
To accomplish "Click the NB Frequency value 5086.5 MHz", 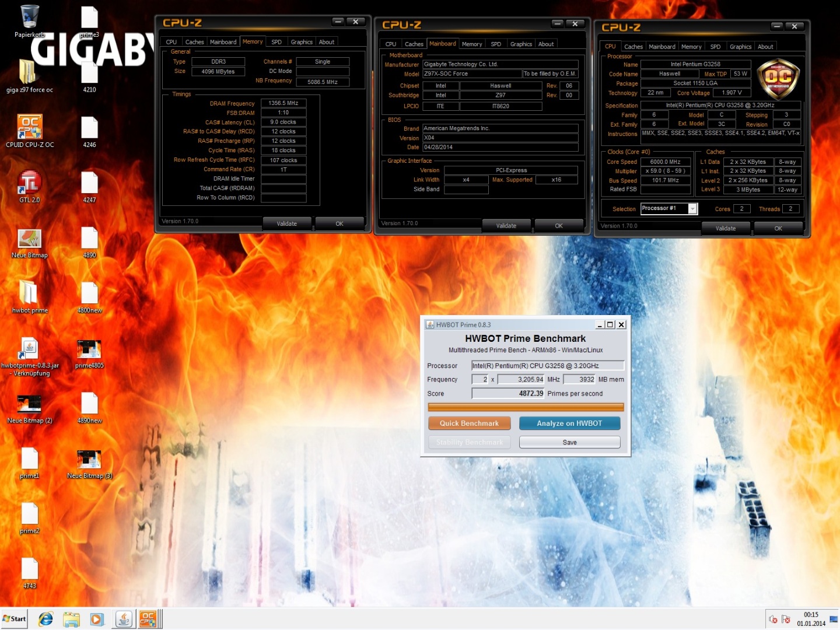I will [323, 82].
